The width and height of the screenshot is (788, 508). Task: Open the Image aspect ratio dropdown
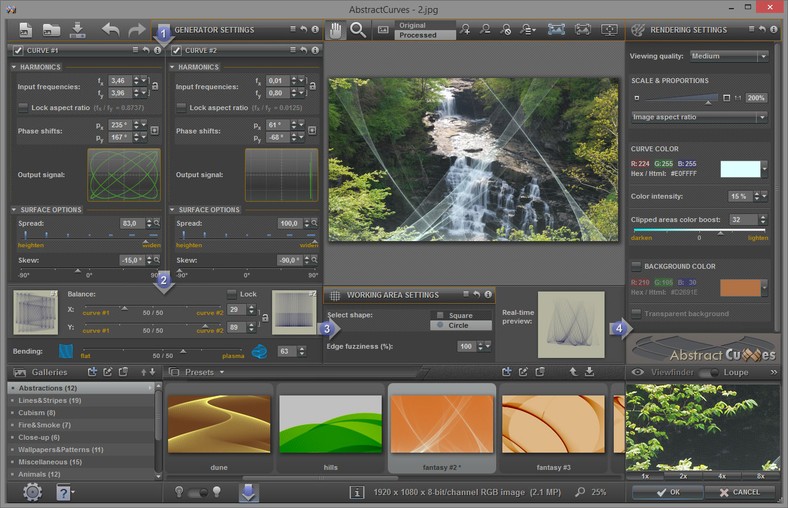point(699,117)
